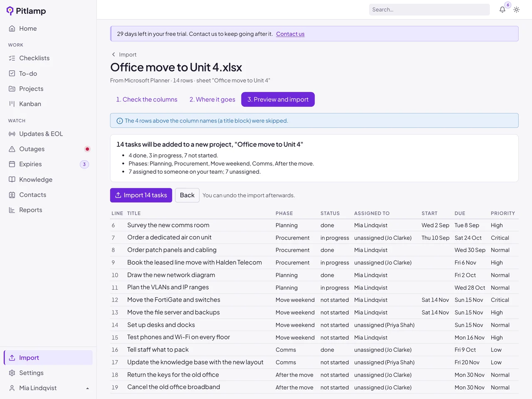Click the Thu 10 Sep start date cell

point(435,238)
